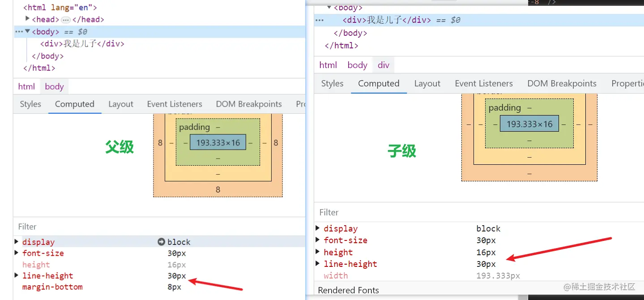Click html breadcrumb in the left panel
Viewport: 644px width, 300px height.
point(26,86)
